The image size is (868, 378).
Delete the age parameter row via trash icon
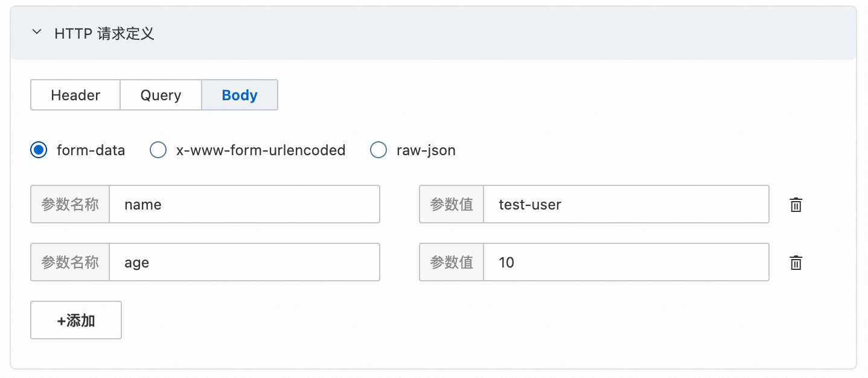pos(796,263)
